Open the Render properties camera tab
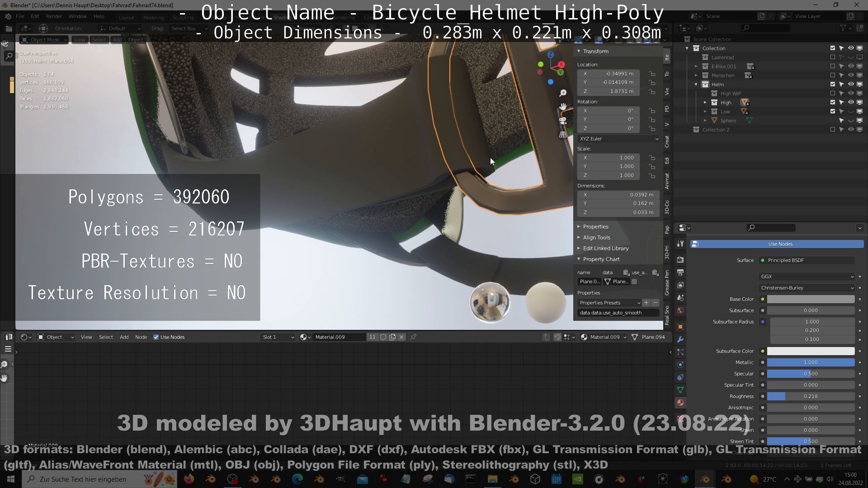868x488 pixels. coord(680,260)
